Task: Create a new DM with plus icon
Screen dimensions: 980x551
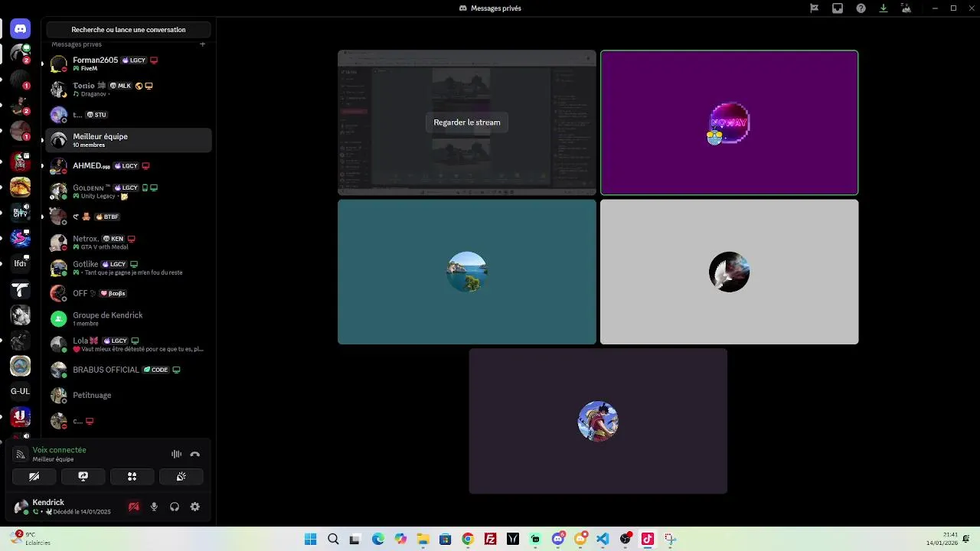Action: coord(202,44)
